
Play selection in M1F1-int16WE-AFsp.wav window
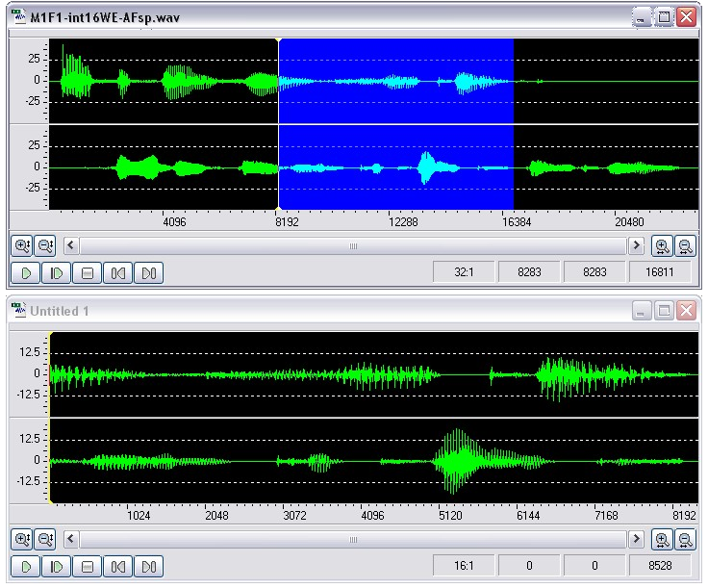click(56, 273)
